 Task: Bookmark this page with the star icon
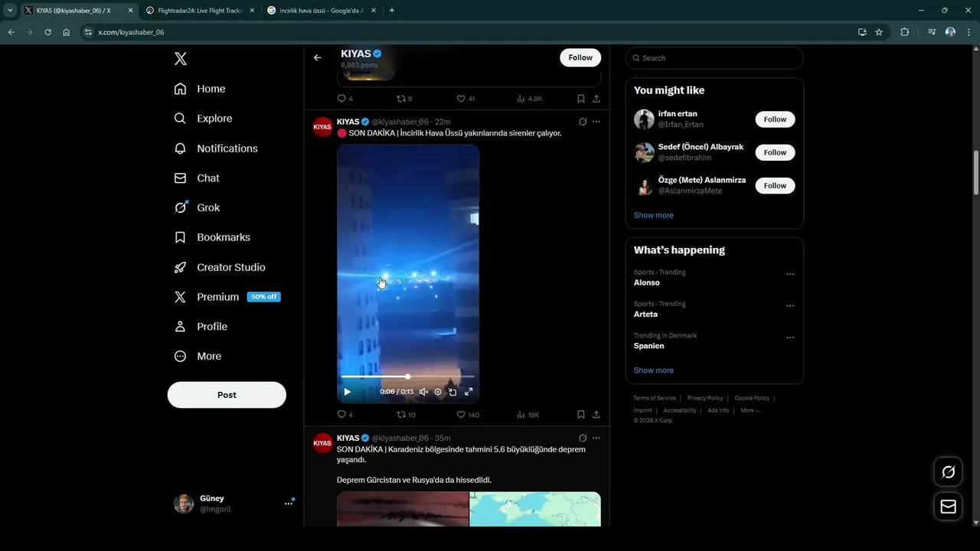tap(879, 32)
